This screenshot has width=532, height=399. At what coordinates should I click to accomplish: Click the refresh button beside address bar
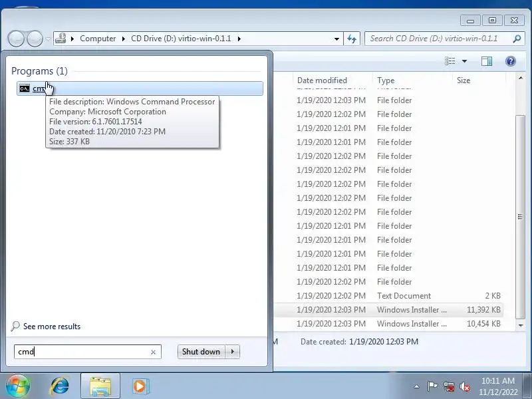tap(352, 39)
